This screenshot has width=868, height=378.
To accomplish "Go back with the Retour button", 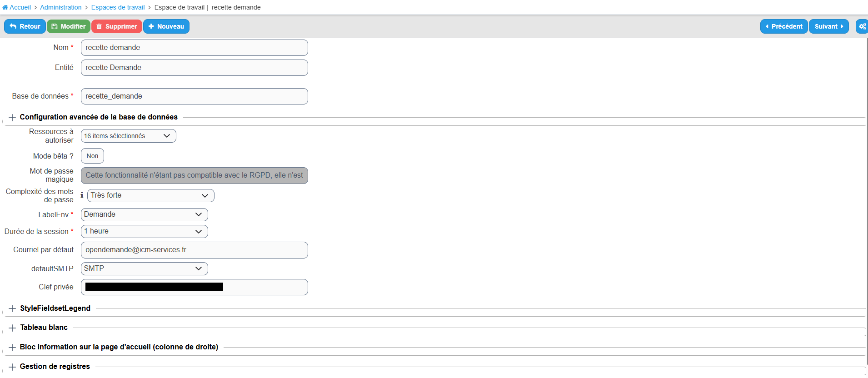I will click(x=25, y=26).
